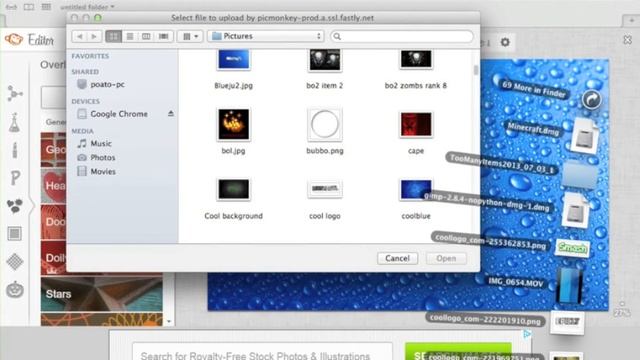Switch file dialog to cover flow view
Viewport: 640px width, 360px height.
(x=164, y=36)
